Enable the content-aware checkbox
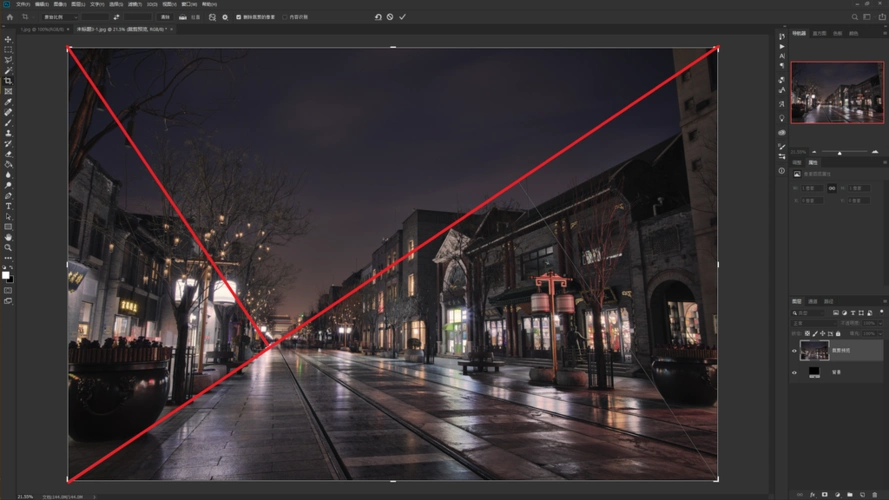 [x=285, y=17]
